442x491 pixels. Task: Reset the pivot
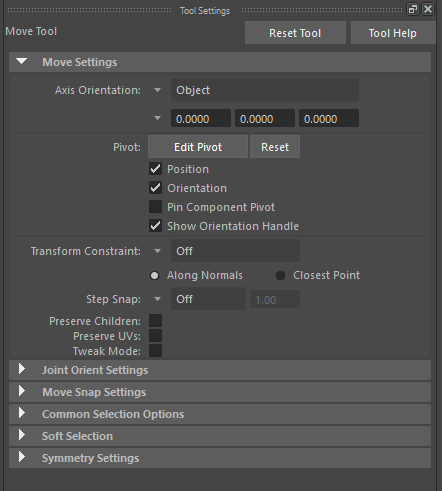[275, 147]
